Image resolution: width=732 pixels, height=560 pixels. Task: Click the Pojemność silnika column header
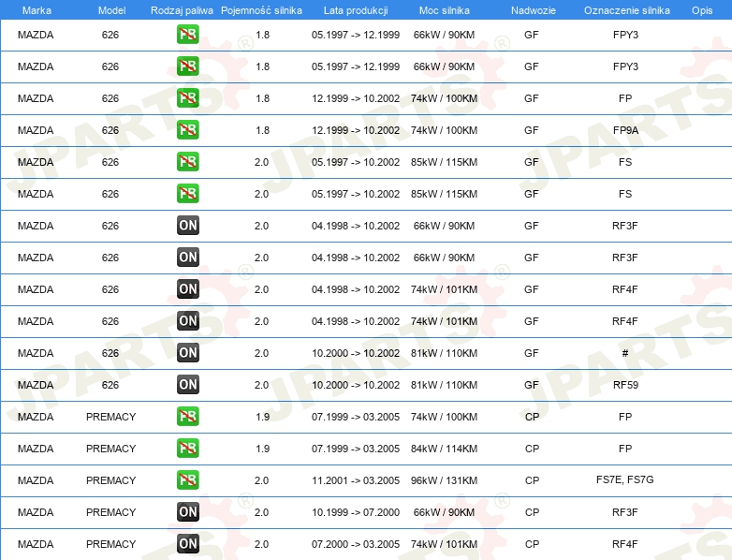pyautogui.click(x=261, y=10)
